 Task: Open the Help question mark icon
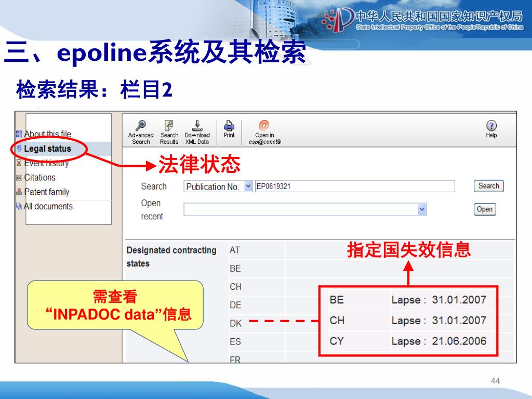pyautogui.click(x=491, y=126)
